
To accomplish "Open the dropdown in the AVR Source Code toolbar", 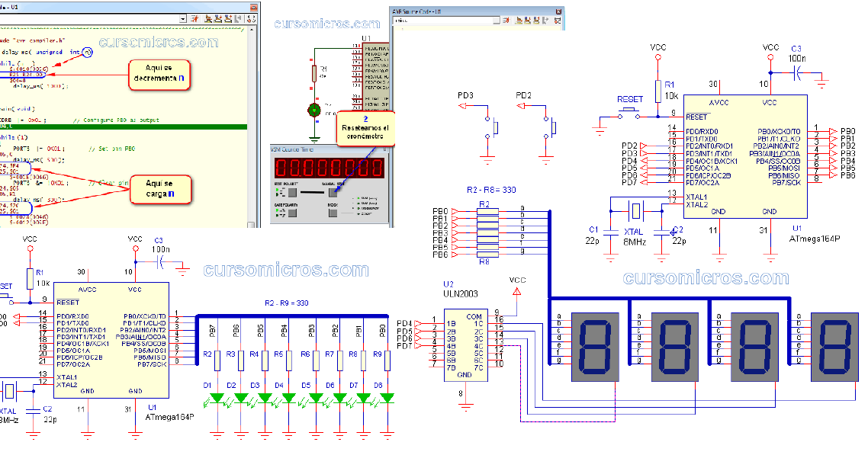I will point(498,20).
